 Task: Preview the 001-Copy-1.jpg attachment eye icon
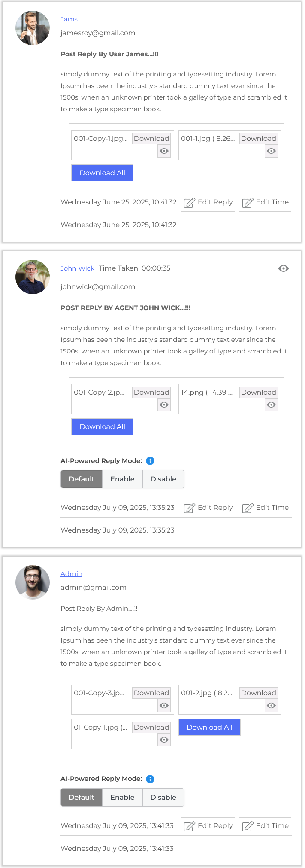[164, 151]
